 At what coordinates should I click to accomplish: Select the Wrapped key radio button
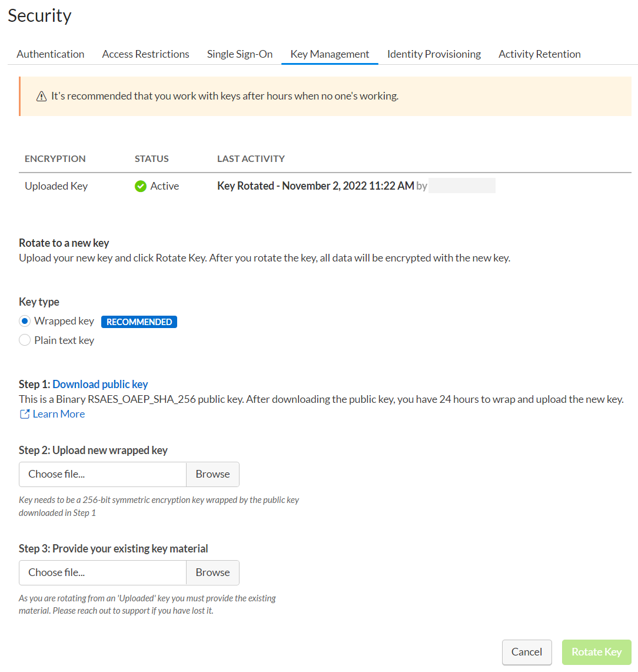pos(24,320)
